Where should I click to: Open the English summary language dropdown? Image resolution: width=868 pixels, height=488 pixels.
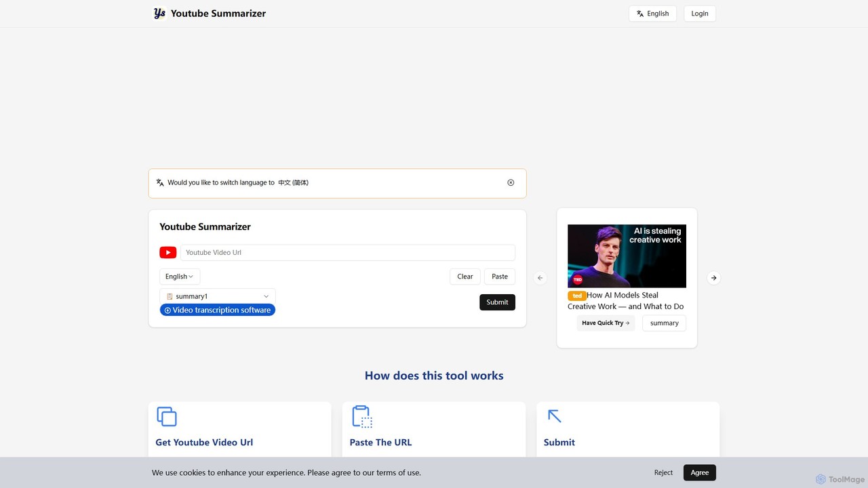click(x=180, y=277)
